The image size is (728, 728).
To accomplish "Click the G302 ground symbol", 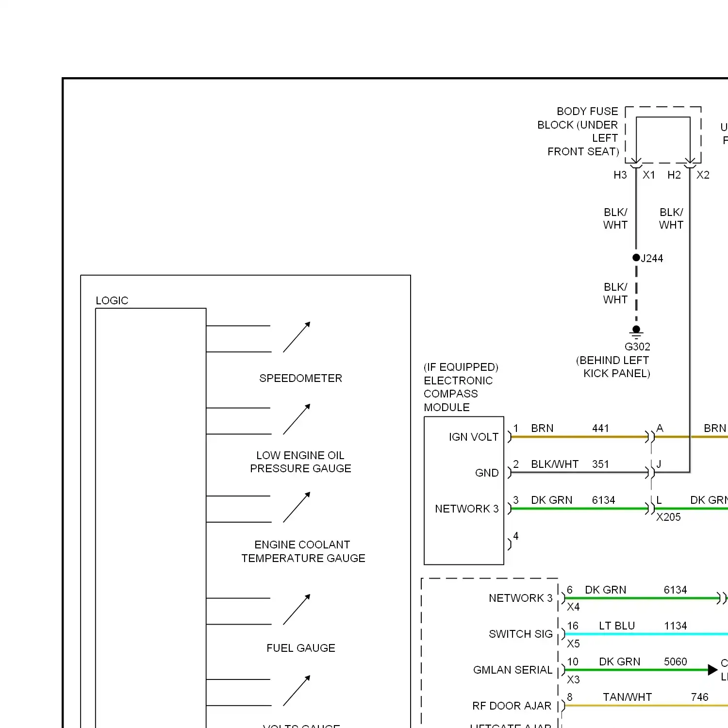I will coord(636,332).
